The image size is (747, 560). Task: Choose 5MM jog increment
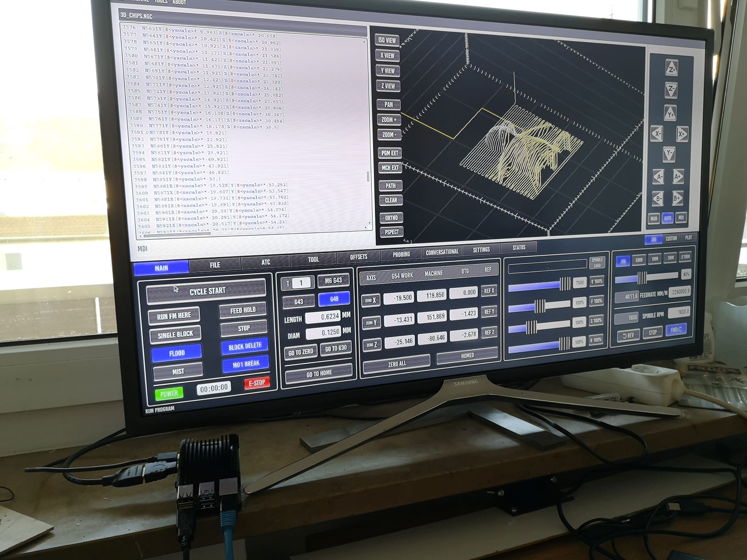639,260
